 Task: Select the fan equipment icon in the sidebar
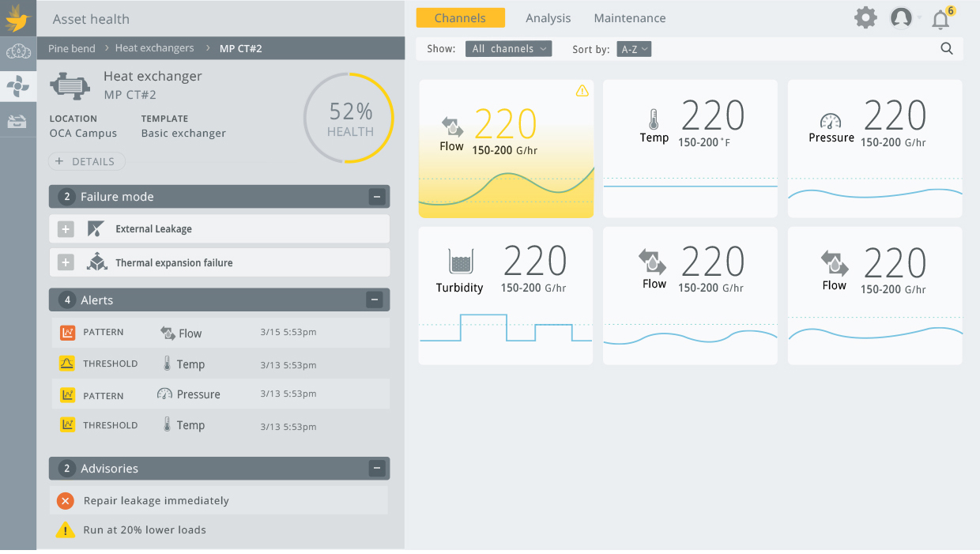[17, 85]
